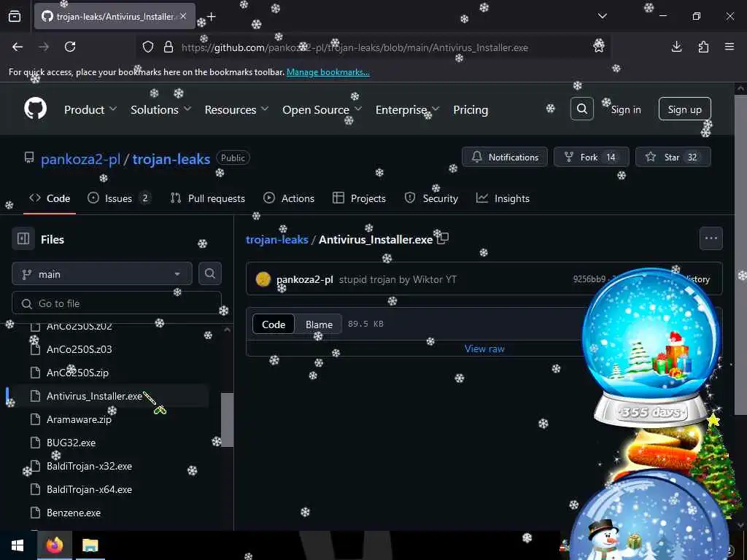Screen dimensions: 747x560
Task: Open Firefox downloads panel icon
Action: [x=676, y=47]
